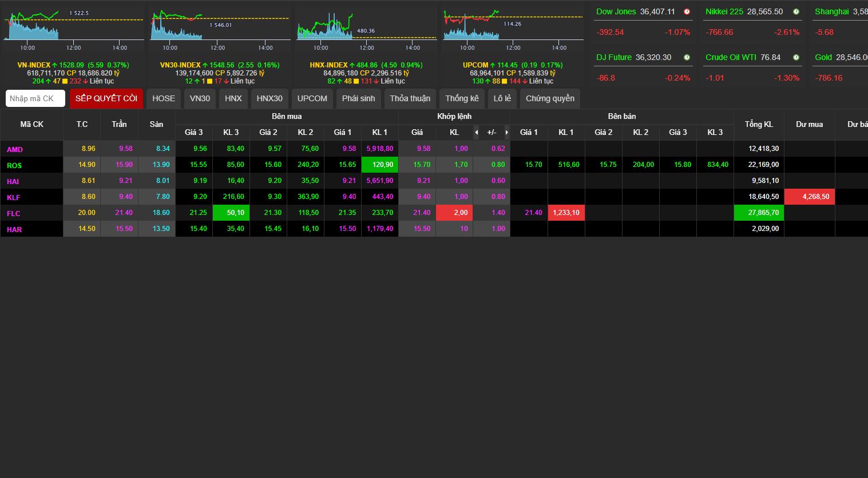Click the clock icon beside DJ Future

[687, 58]
